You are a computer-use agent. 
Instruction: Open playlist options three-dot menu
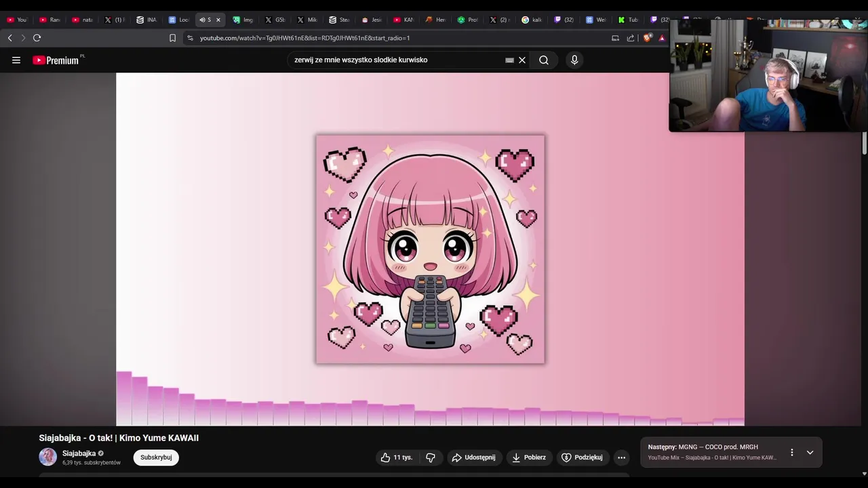[791, 452]
